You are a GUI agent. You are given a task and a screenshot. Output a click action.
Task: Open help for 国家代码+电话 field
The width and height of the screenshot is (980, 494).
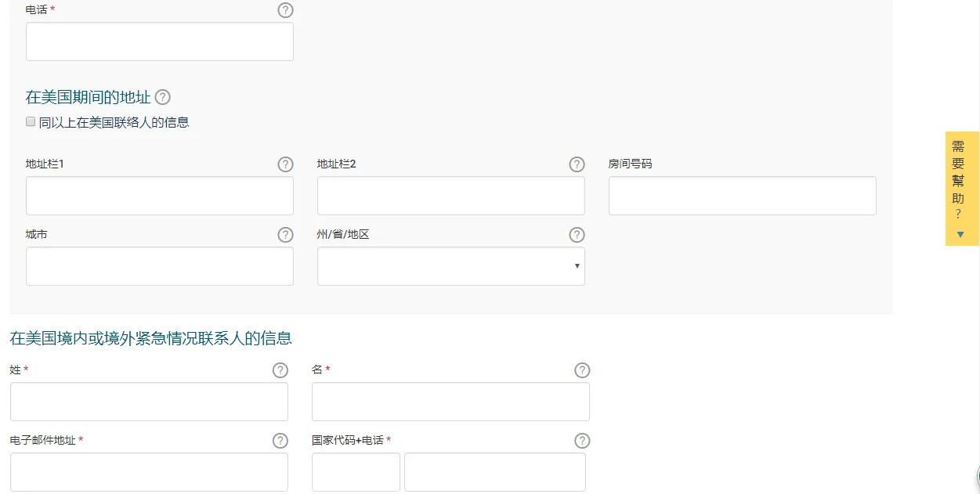(x=582, y=441)
